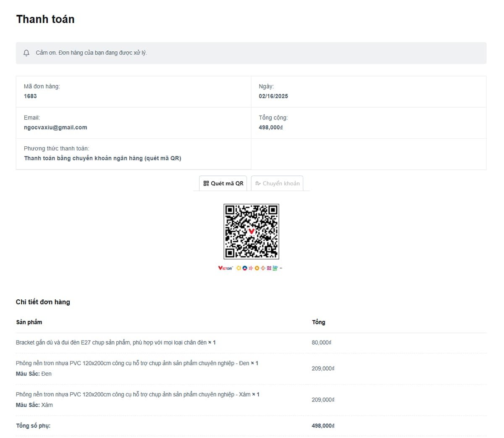Click the Tổng cộng amount 498,000₫
Image resolution: width=504 pixels, height=438 pixels.
pos(271,127)
